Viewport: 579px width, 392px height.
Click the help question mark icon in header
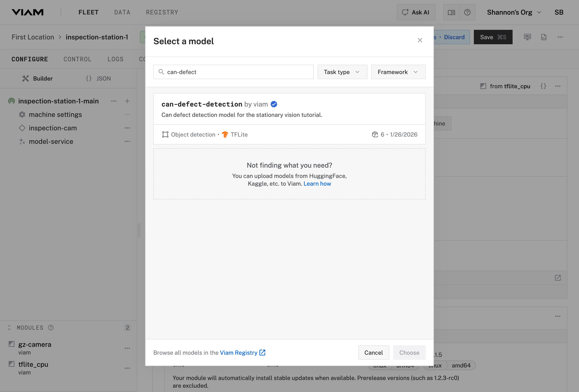click(x=467, y=12)
